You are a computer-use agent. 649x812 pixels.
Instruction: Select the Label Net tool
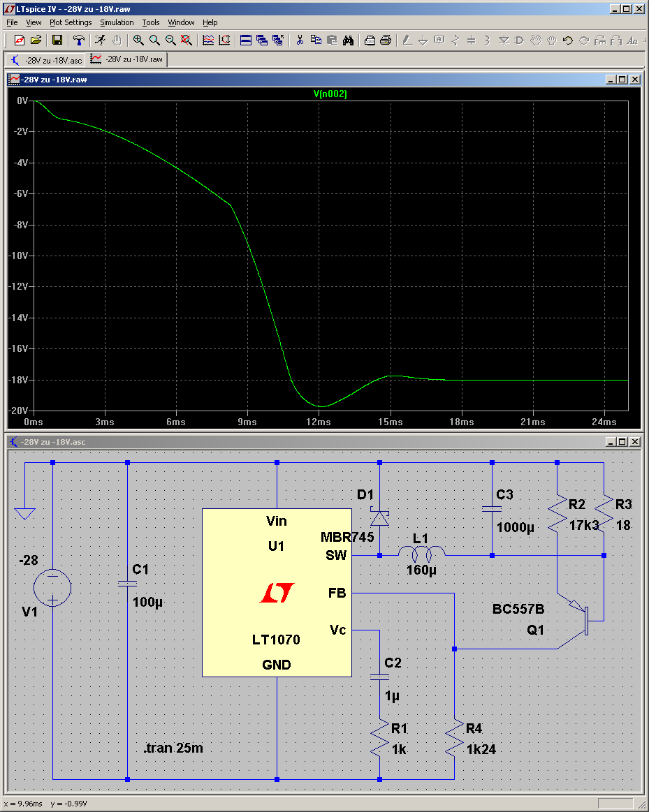(x=439, y=40)
